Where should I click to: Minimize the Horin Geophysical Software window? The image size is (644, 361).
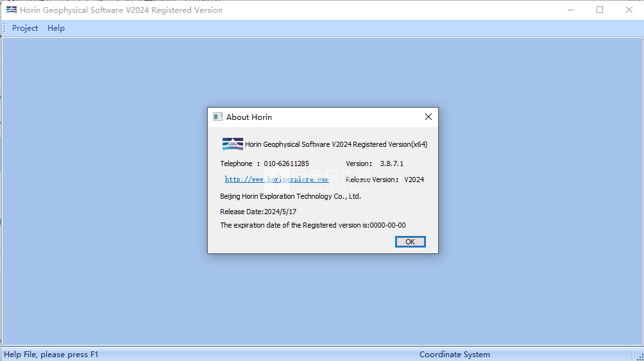(x=571, y=10)
